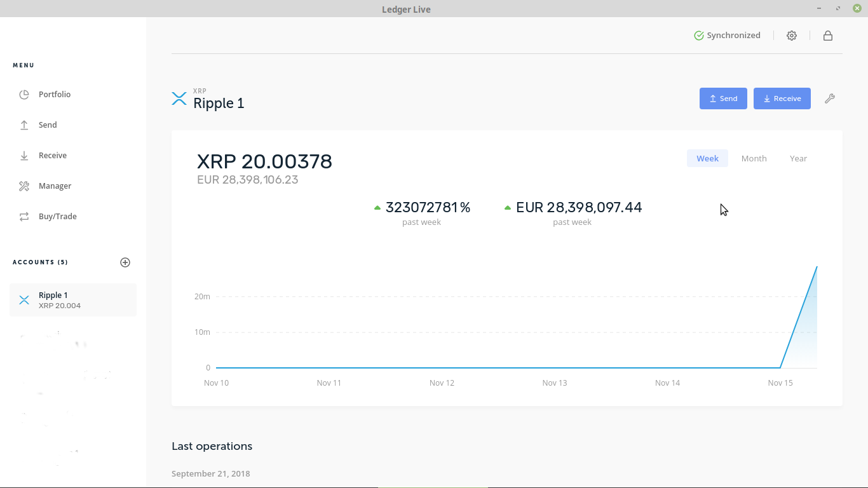This screenshot has width=868, height=488.
Task: Click the EUR 28,398,106.23 countervalue
Action: (248, 180)
